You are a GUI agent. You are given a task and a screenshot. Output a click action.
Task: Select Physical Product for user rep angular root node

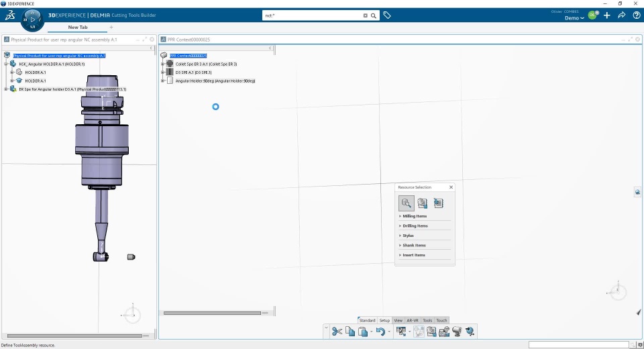pos(59,56)
